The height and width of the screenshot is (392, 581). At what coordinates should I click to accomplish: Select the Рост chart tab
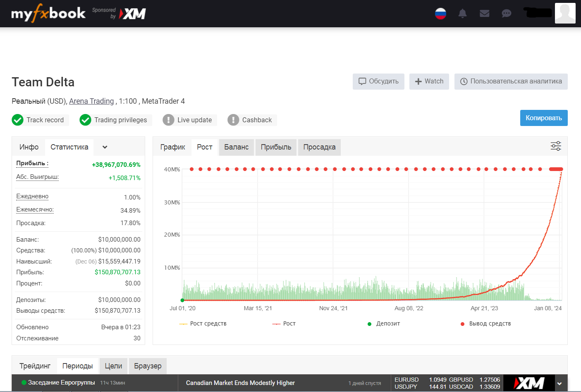point(205,147)
